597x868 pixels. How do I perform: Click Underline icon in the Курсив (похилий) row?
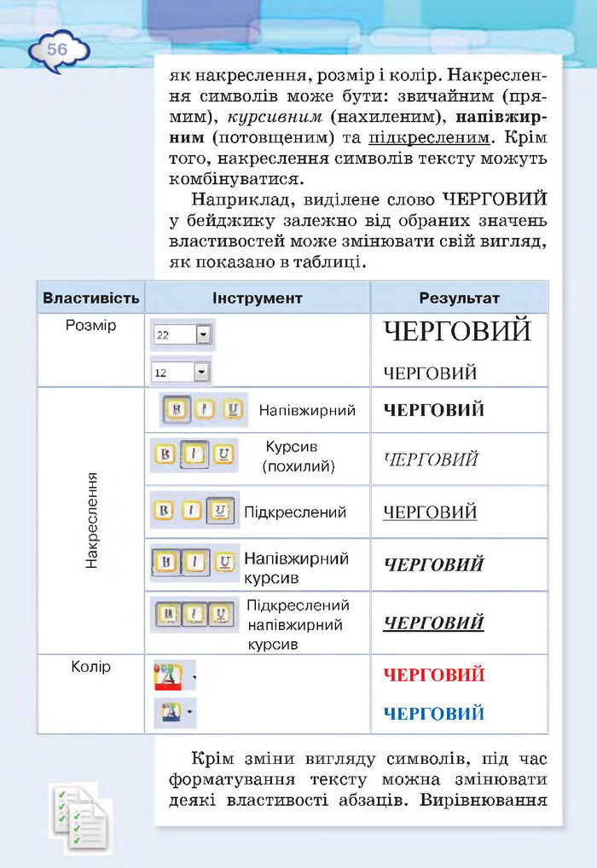[x=223, y=454]
